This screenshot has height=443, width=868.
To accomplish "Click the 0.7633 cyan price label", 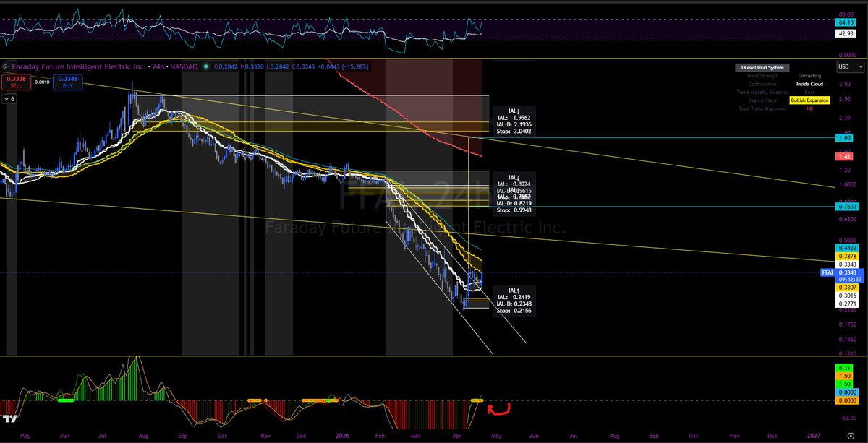I will (x=846, y=207).
